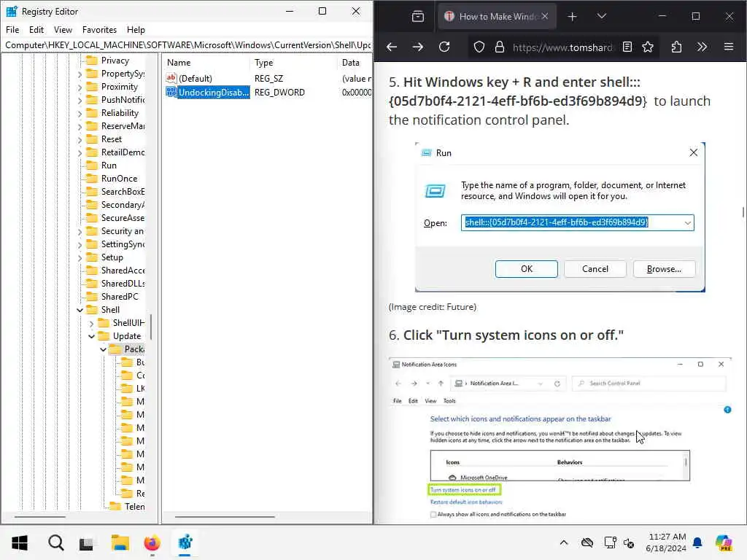
Task: Click the registry path address bar
Action: click(187, 44)
